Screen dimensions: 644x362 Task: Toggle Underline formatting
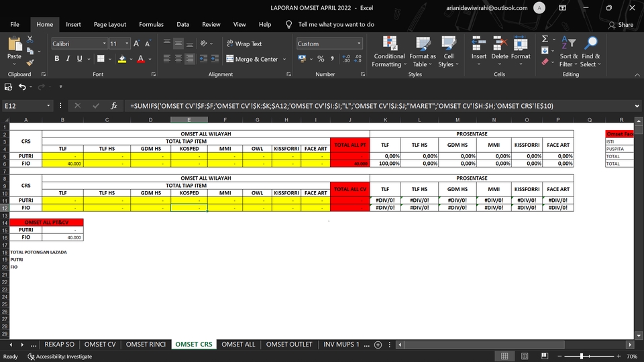coord(79,59)
